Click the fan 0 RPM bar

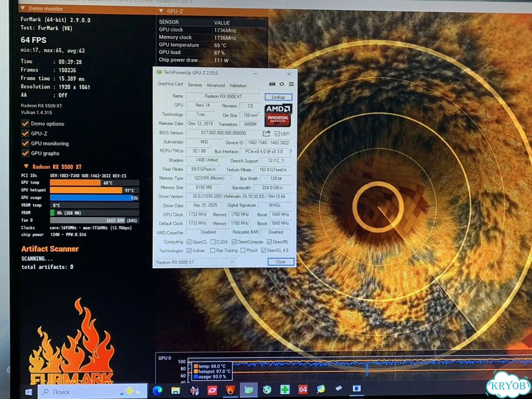point(94,220)
